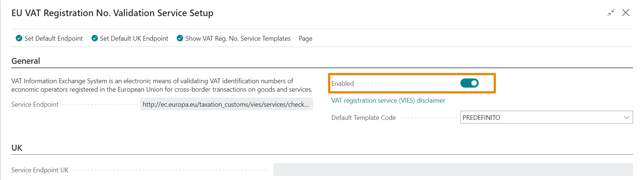
Task: Open the VAT registration service (VIES) disclaimer link
Action: (388, 100)
